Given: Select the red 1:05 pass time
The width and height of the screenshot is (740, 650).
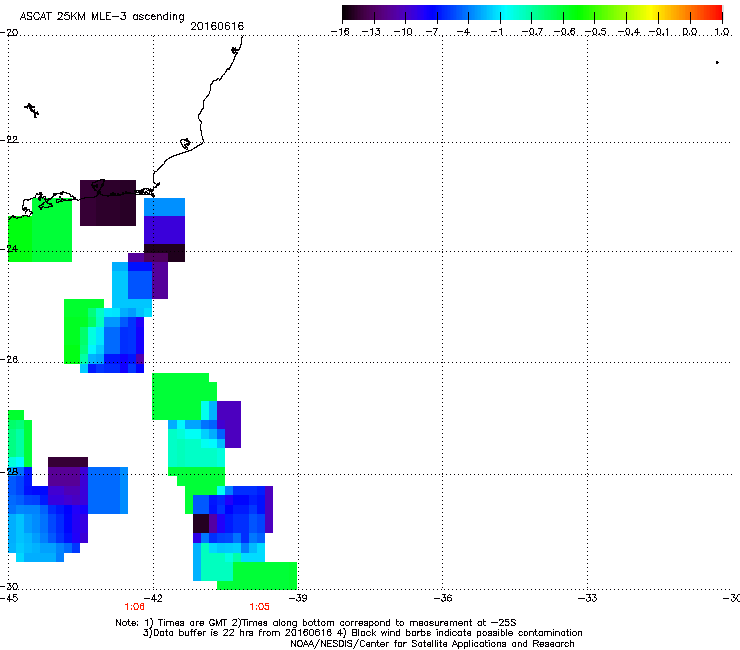Looking at the screenshot, I should coord(260,607).
